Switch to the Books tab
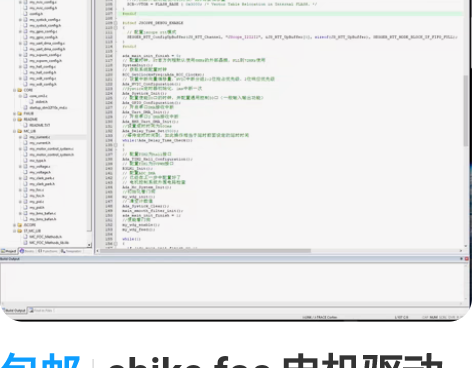Screen dimensions: 472x368 27,251
